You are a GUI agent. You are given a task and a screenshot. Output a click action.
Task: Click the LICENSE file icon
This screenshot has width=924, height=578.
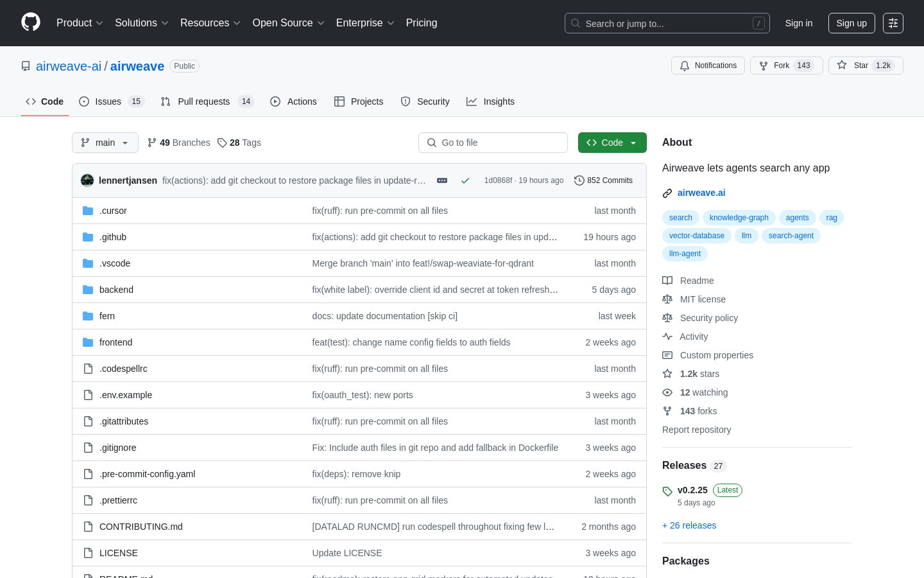pos(88,553)
